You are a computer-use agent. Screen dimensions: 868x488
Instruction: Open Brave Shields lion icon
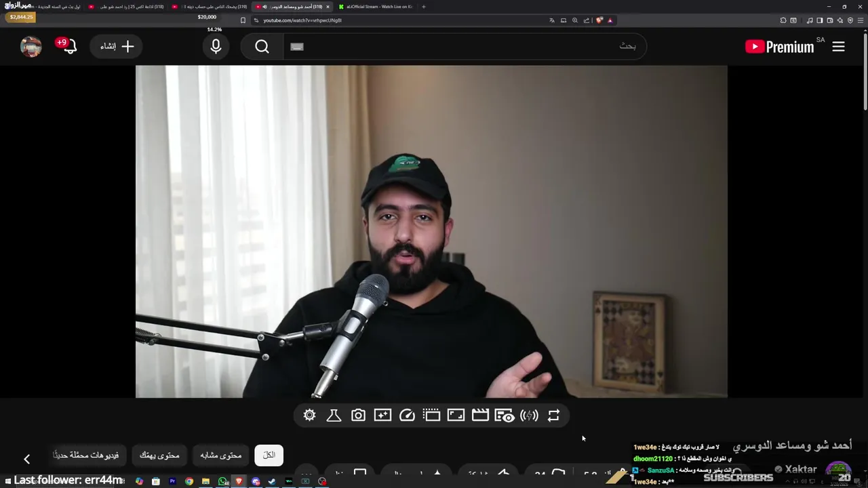click(x=599, y=20)
